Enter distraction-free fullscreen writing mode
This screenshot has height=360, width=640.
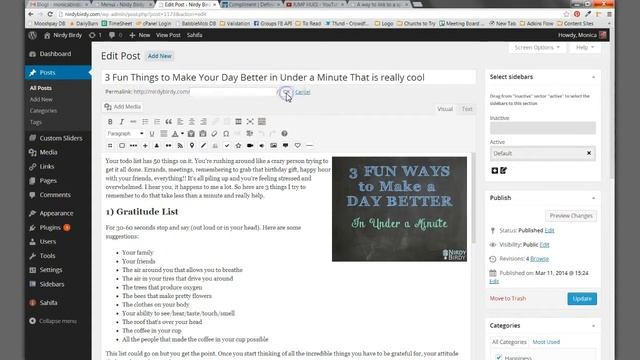coord(250,122)
